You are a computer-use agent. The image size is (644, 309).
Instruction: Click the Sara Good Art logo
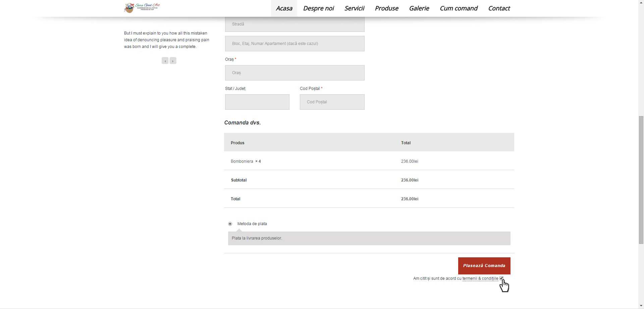[142, 8]
